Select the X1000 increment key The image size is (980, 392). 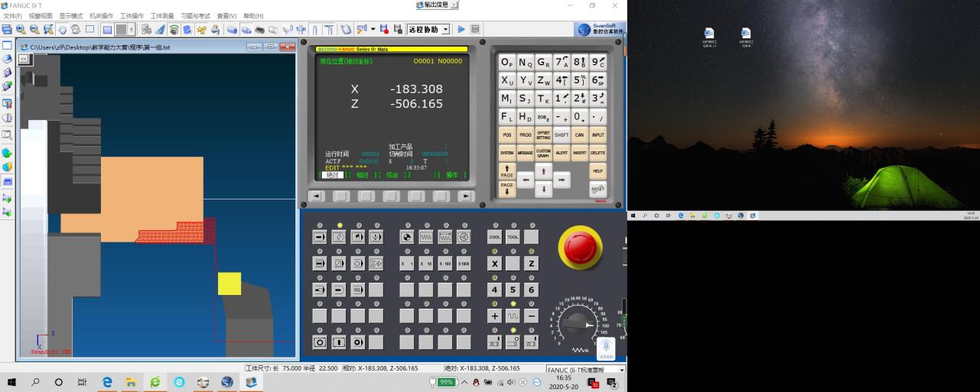click(464, 263)
